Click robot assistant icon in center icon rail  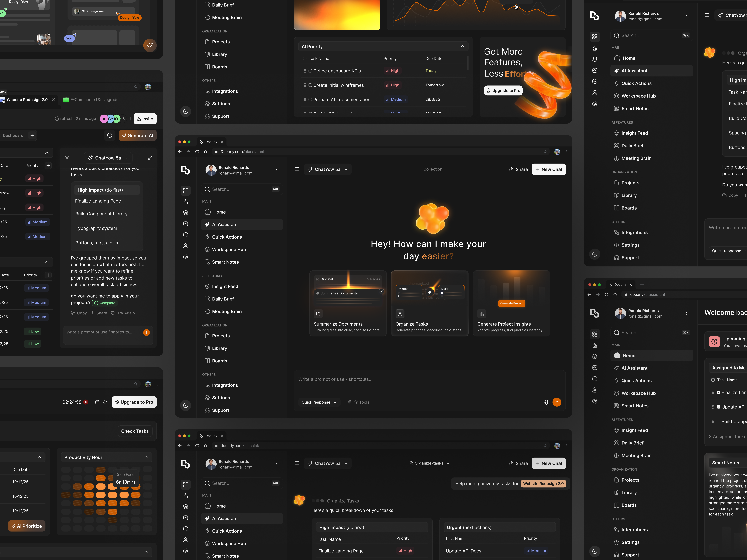click(186, 202)
